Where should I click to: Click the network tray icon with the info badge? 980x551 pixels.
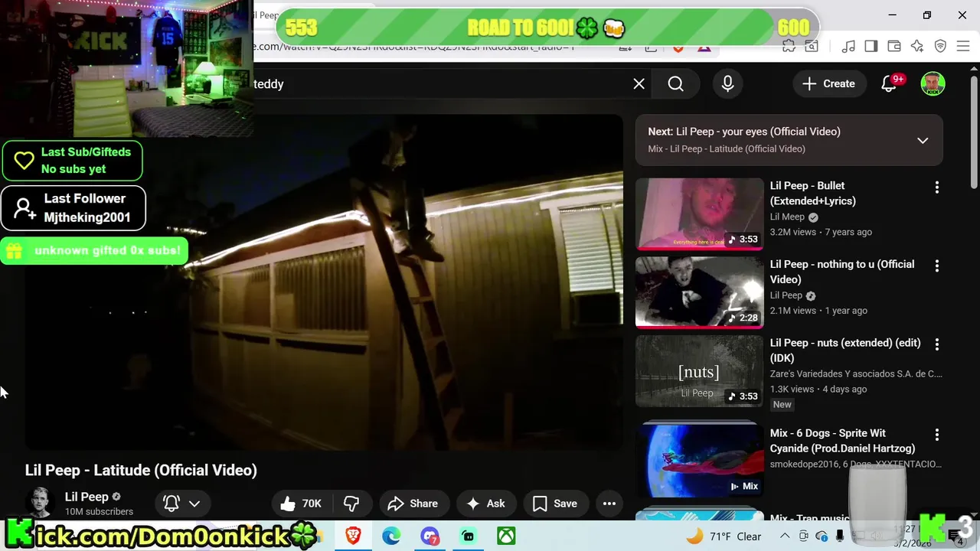(822, 536)
